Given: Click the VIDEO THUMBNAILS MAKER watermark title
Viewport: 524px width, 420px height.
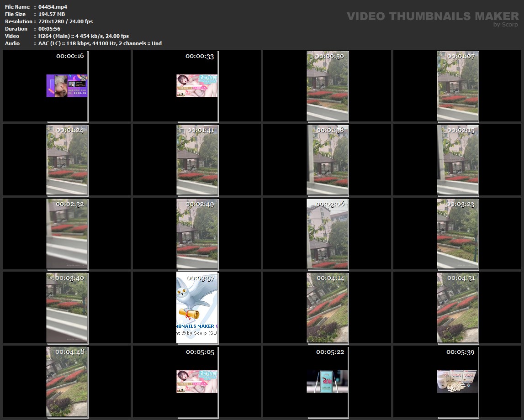Looking at the screenshot, I should [433, 16].
